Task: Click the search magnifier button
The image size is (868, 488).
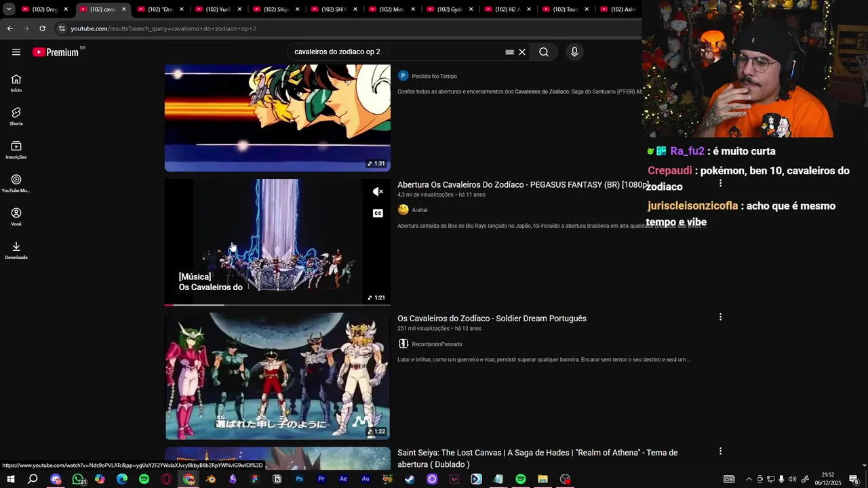Action: (544, 52)
